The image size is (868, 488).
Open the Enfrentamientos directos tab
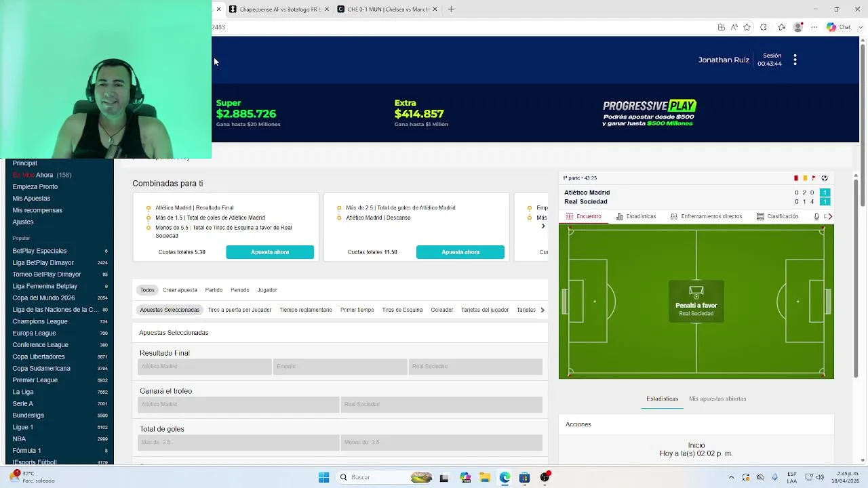(707, 216)
